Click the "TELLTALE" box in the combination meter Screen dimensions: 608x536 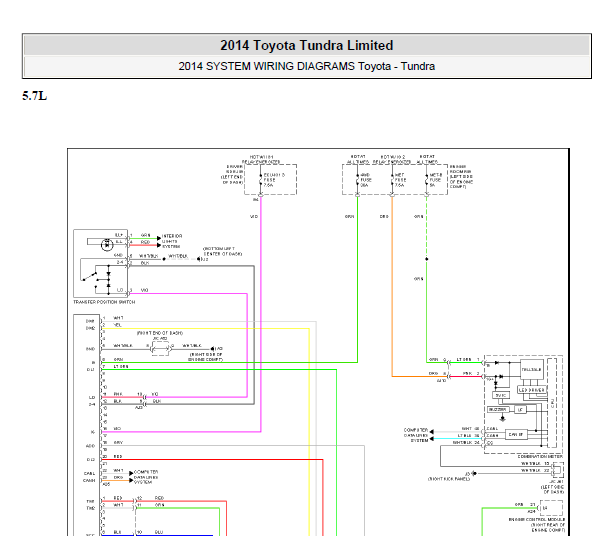532,370
